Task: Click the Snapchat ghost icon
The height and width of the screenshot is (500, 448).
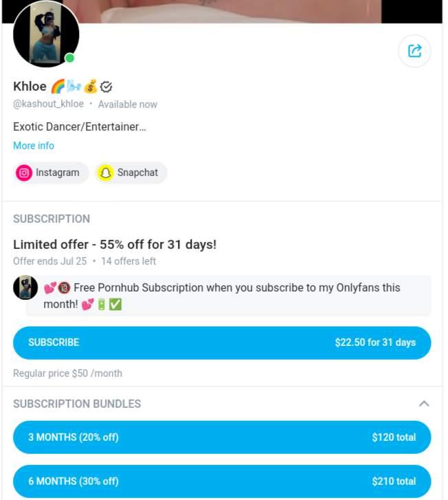Action: point(105,173)
